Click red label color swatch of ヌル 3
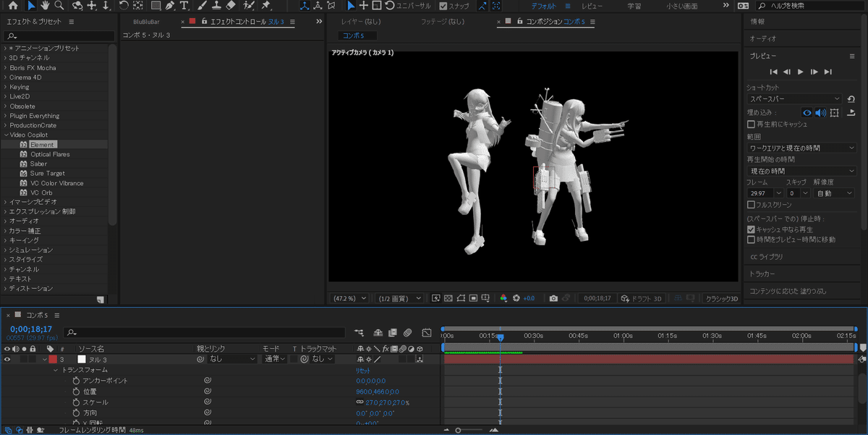The image size is (868, 435). point(53,359)
